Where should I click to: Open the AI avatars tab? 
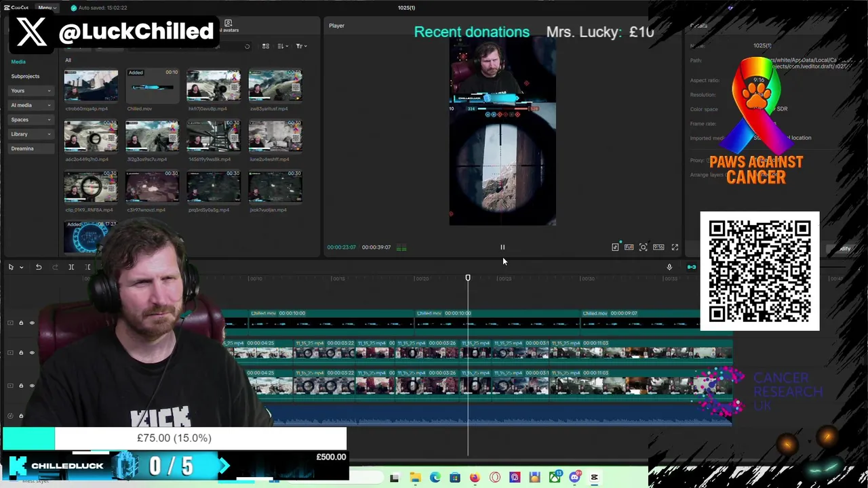pyautogui.click(x=229, y=26)
